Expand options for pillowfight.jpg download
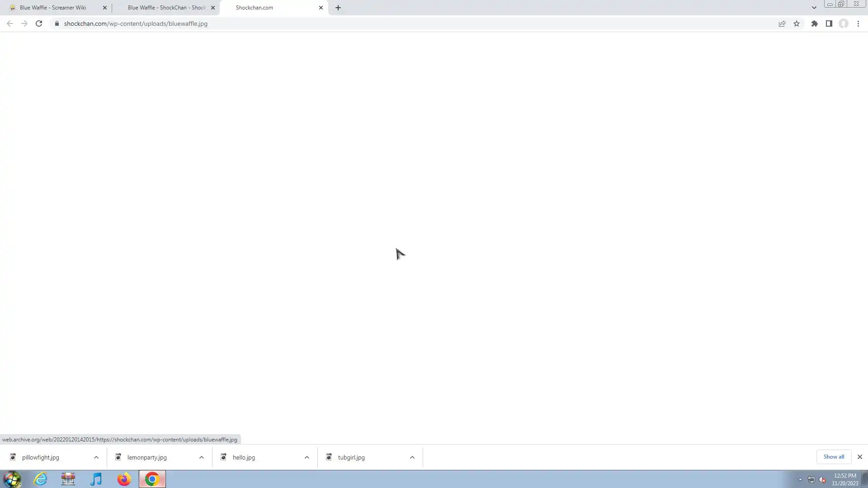Viewport: 868px width, 488px height. pos(96,457)
